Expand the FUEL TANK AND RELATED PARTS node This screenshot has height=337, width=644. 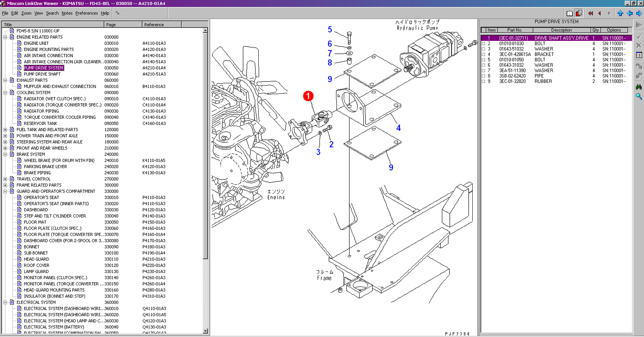tap(6, 130)
